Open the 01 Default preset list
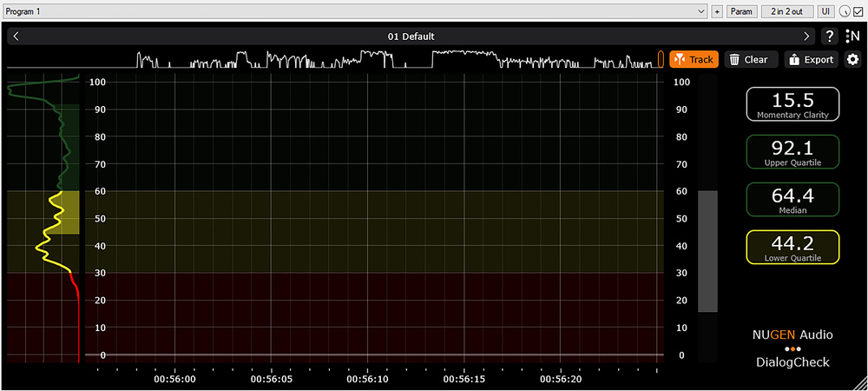Viewport: 868px width, 391px height. point(411,36)
